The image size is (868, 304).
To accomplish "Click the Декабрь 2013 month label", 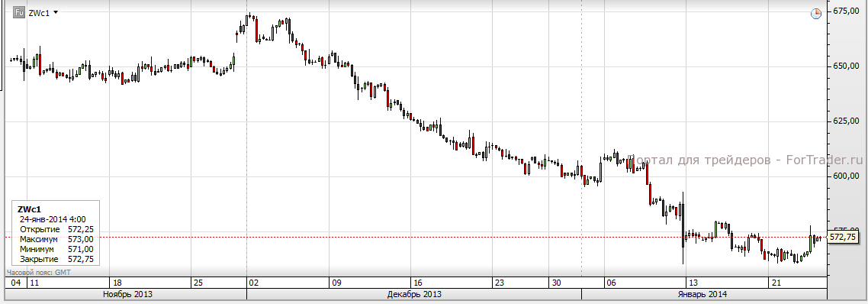I will [415, 294].
